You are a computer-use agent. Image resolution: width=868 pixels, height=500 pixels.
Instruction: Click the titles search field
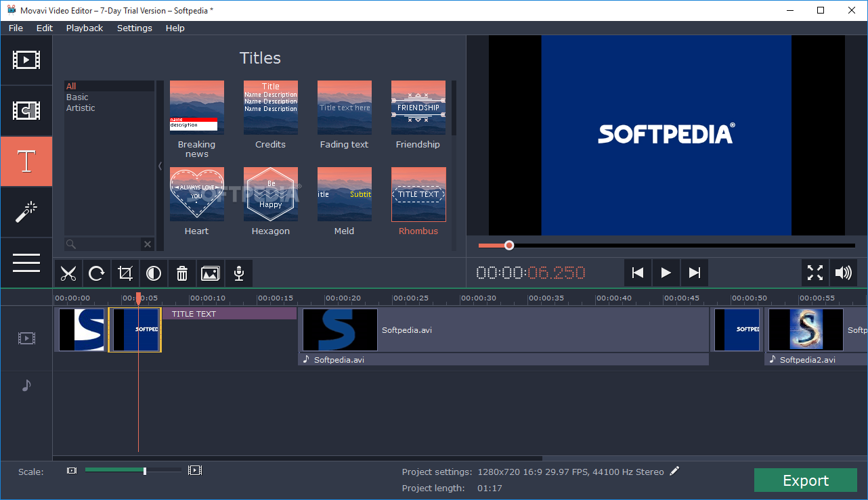(102, 244)
